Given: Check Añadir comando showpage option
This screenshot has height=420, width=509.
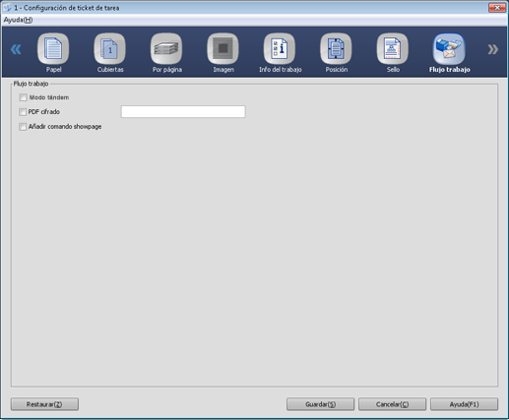Looking at the screenshot, I should [23, 127].
